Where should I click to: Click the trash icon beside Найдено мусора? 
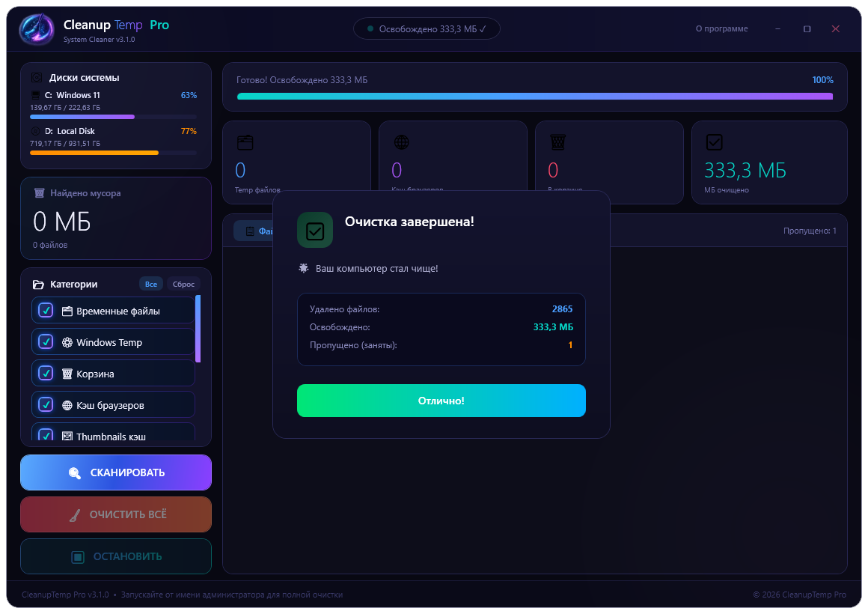point(40,193)
